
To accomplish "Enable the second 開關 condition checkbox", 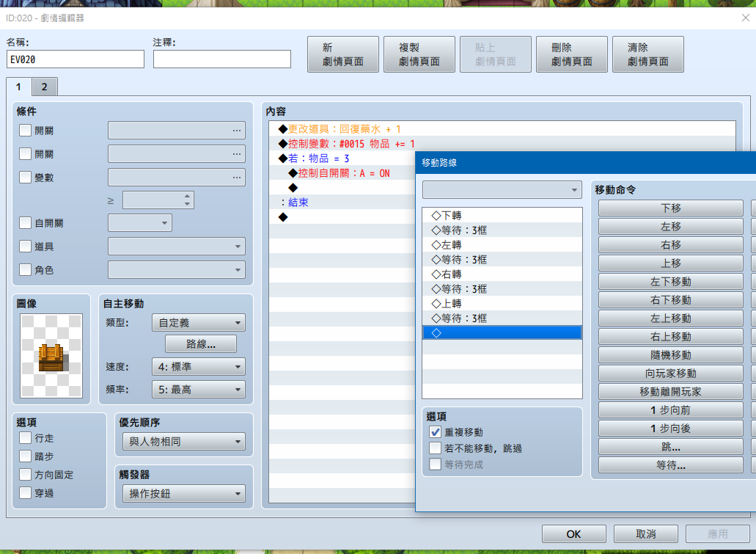I will (x=25, y=154).
